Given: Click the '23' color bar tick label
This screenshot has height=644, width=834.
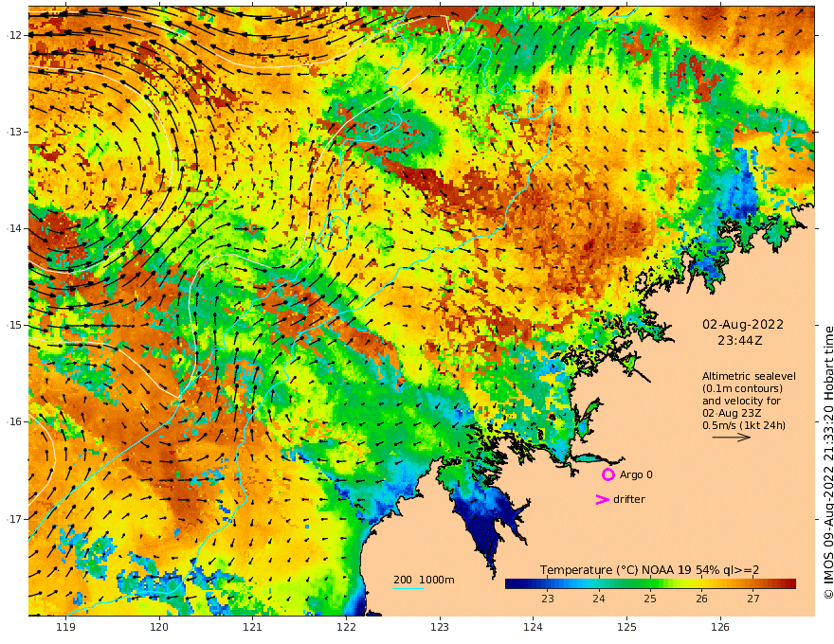Looking at the screenshot, I should click(548, 599).
